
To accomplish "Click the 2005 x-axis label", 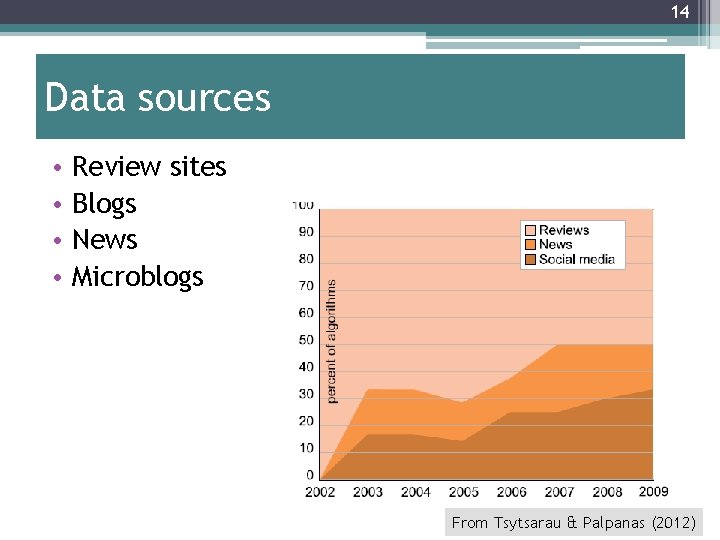I will click(464, 492).
